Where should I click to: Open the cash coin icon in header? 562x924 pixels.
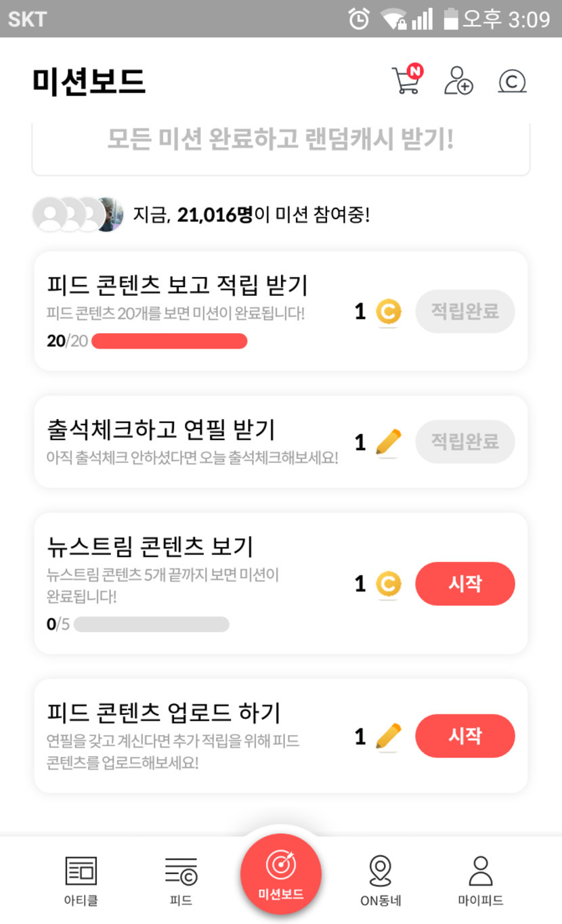(512, 81)
